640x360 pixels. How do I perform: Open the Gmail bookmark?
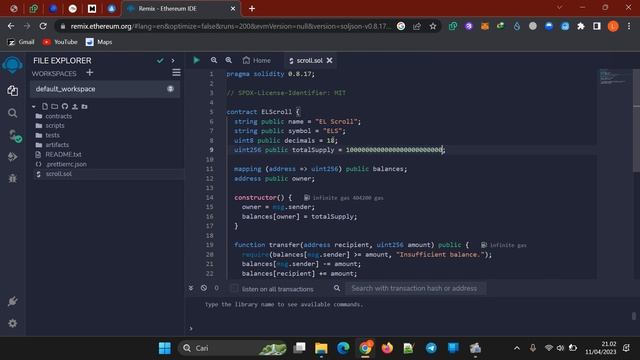point(21,42)
